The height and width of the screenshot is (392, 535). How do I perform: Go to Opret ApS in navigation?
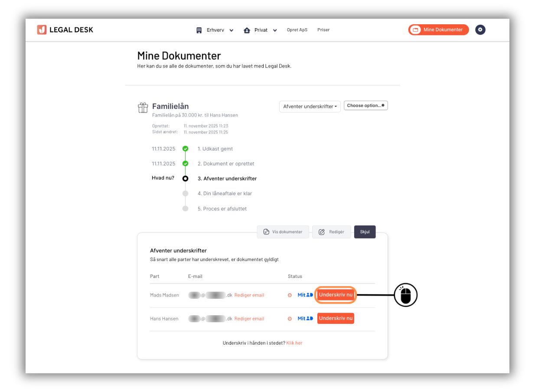tap(297, 30)
